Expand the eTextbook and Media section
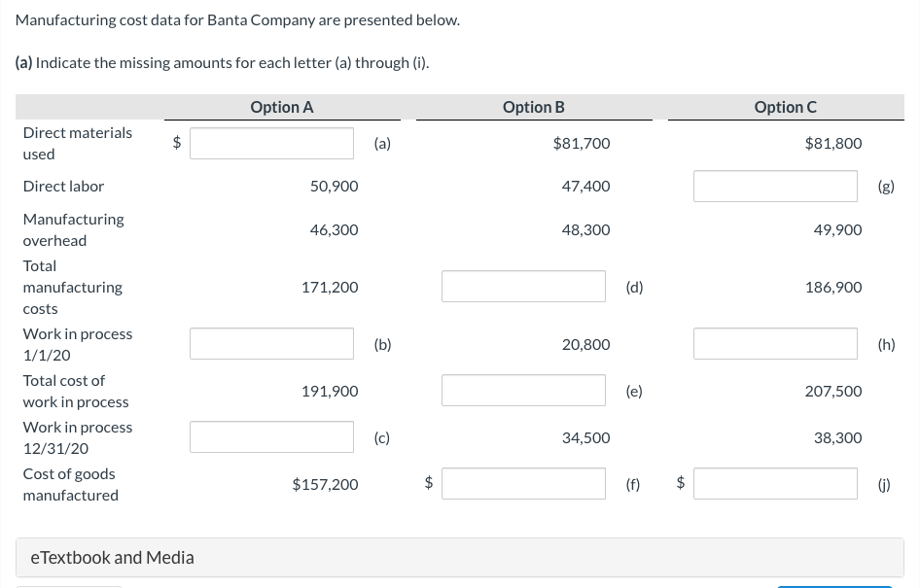The width and height of the screenshot is (920, 588). coord(113,558)
